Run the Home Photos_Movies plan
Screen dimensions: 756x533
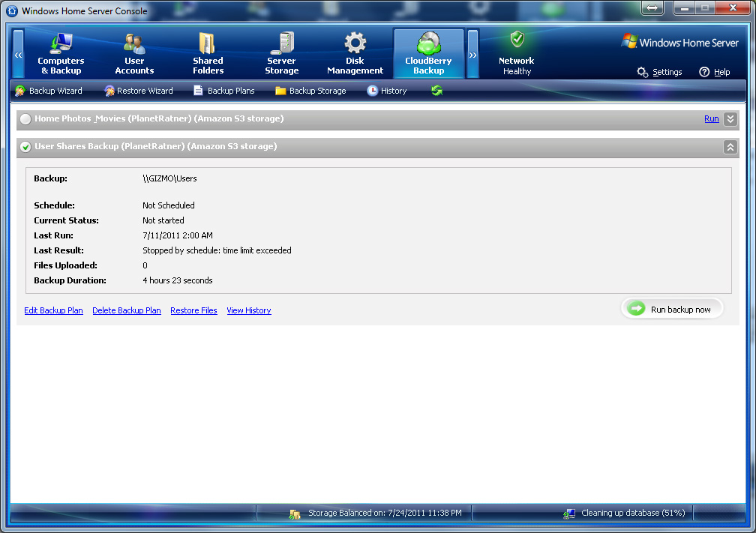711,118
